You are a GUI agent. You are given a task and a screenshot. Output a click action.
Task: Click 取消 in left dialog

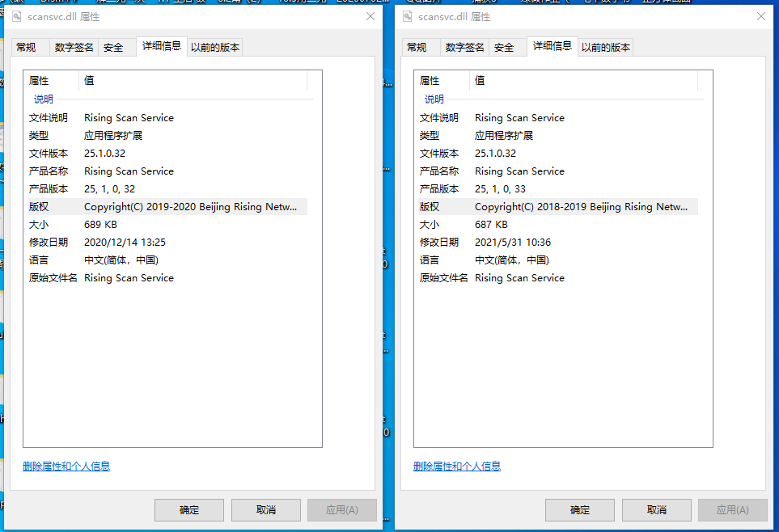[266, 510]
